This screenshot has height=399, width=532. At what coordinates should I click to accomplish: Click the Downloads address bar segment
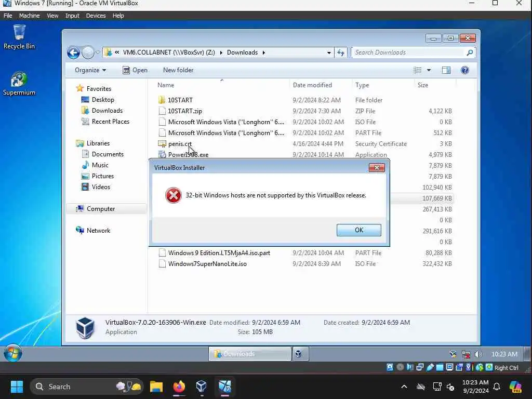242,52
